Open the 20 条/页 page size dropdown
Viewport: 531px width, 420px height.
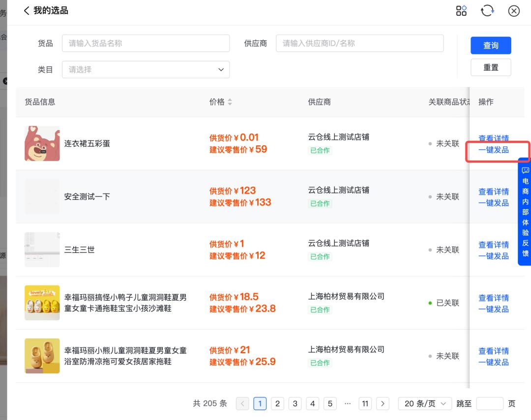tap(425, 403)
